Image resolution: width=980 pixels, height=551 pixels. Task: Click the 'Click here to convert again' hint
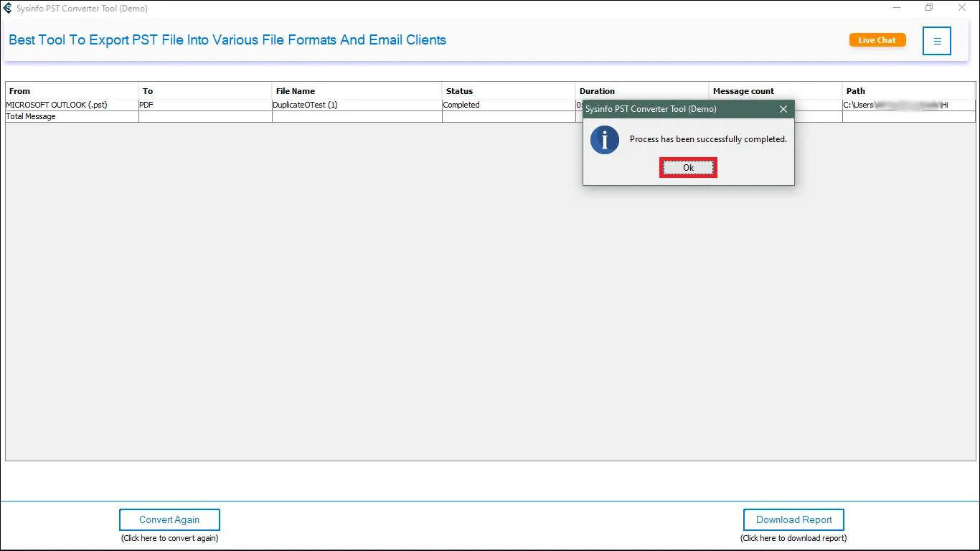169,538
